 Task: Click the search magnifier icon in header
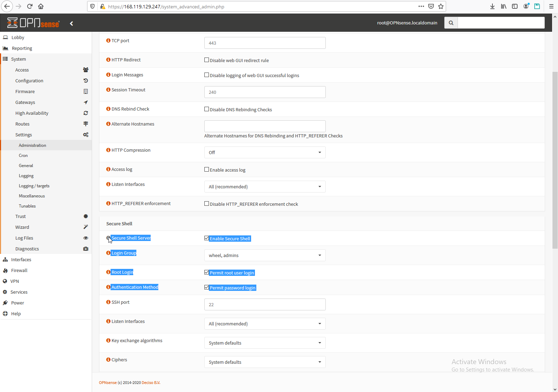451,23
